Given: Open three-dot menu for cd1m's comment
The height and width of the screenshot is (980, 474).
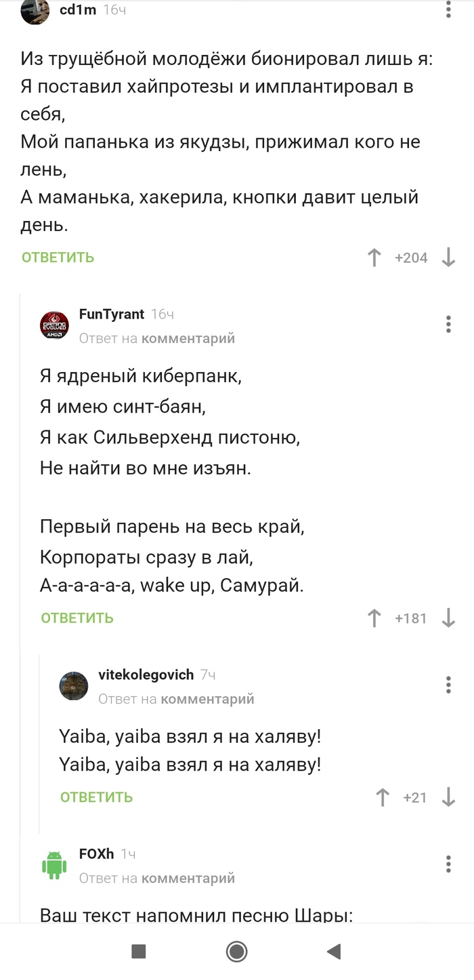Looking at the screenshot, I should pos(448,9).
